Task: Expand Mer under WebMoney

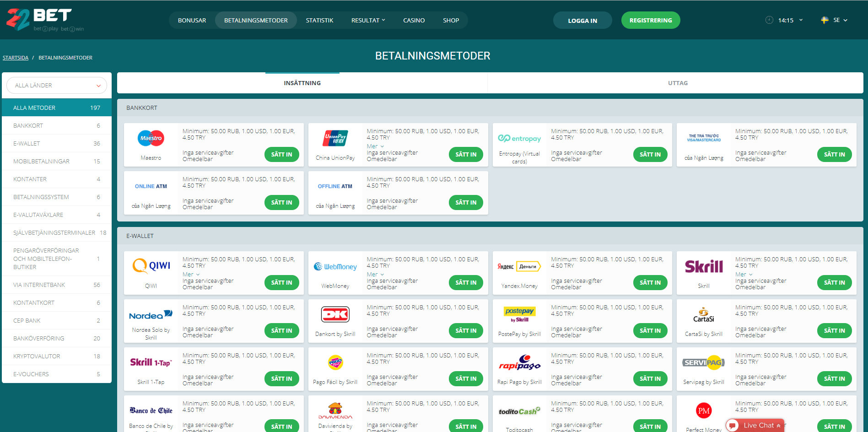Action: point(375,274)
